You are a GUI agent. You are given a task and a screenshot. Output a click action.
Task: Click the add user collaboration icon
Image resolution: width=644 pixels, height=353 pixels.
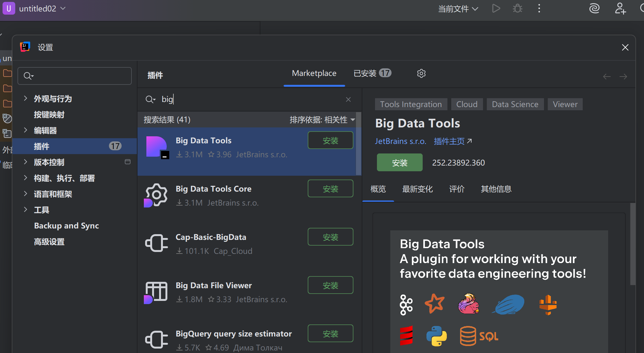point(620,9)
